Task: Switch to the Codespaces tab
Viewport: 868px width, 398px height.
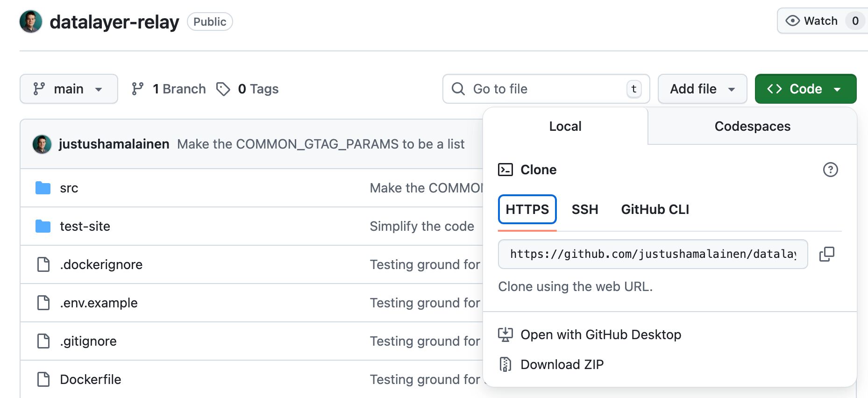Action: point(752,126)
